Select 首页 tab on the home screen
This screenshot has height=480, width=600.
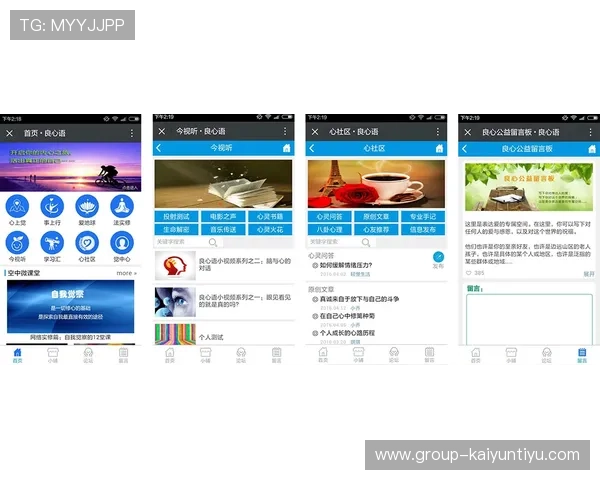17,355
